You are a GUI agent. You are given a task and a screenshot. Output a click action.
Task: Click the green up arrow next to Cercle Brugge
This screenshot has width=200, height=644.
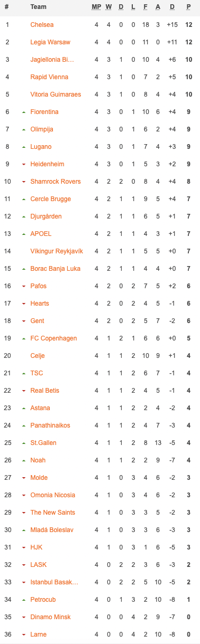pos(23,199)
